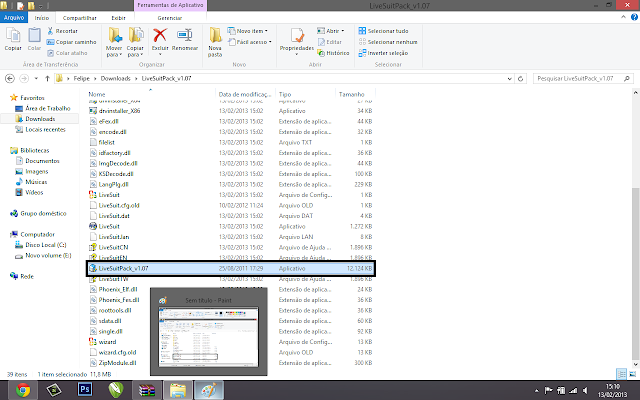Screen dimensions: 640x400
Task: Select the LiveSuitPack_v1.07 application file
Action: click(231, 269)
